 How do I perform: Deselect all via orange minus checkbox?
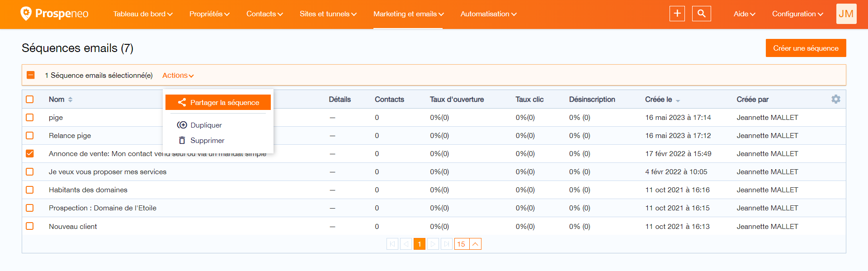31,75
